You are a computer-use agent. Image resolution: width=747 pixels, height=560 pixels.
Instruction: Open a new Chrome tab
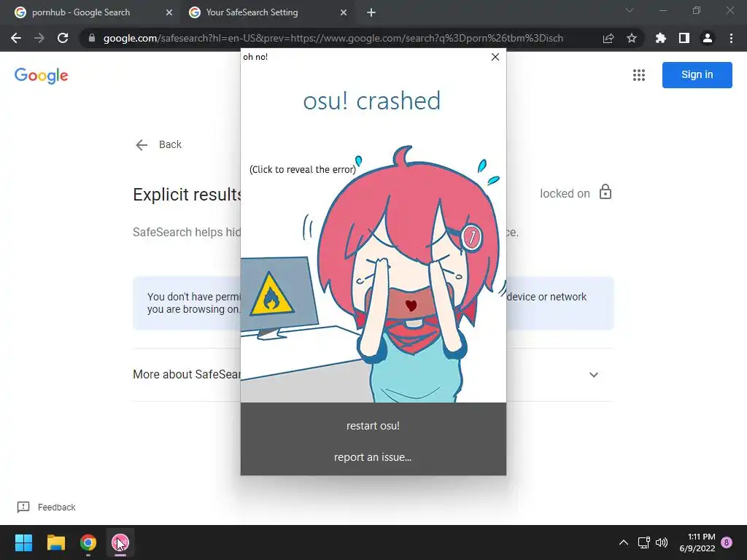coord(371,12)
